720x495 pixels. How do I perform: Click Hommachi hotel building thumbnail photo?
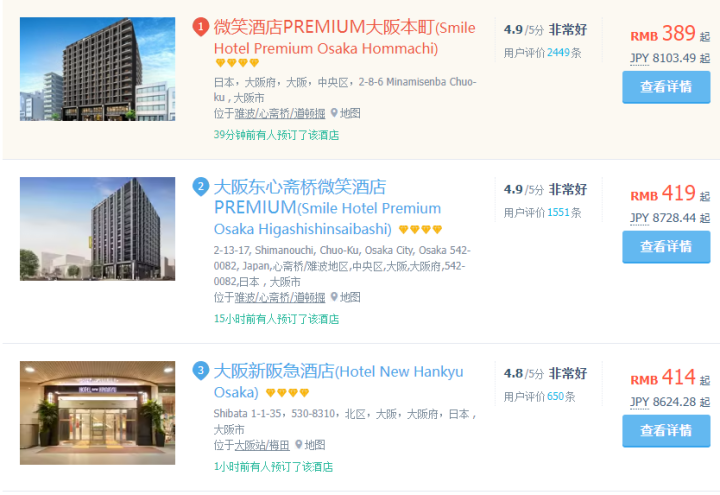coord(97,69)
